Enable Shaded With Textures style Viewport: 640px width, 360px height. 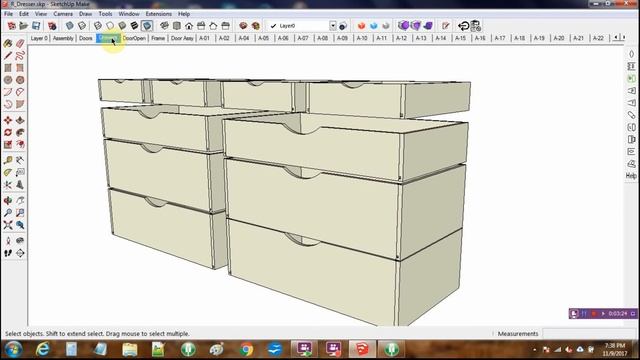click(134, 26)
